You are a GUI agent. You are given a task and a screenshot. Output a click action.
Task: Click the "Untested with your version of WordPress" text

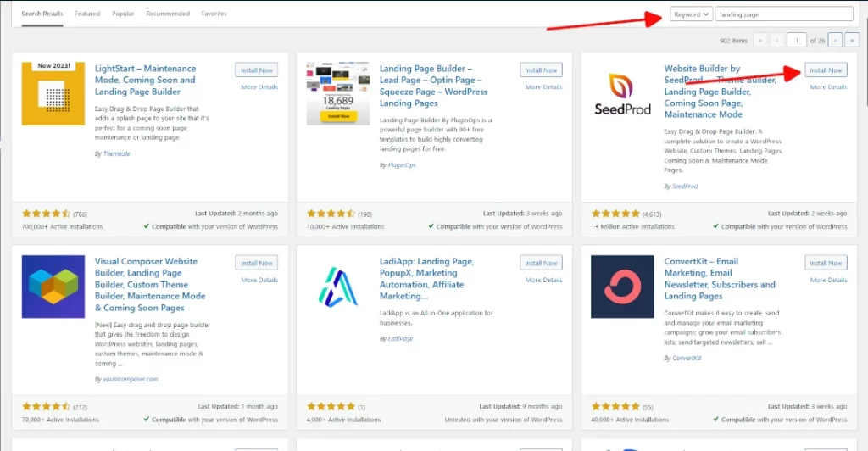(504, 420)
